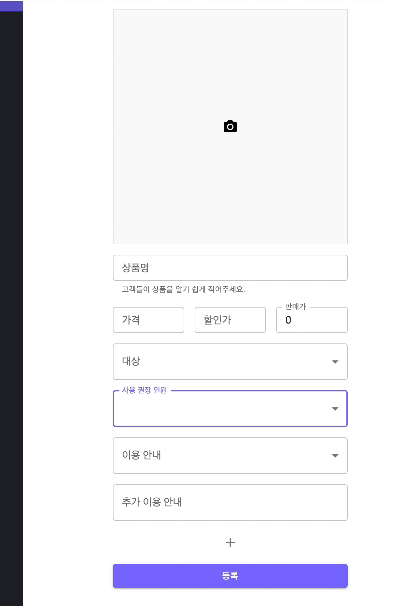The image size is (394, 606).
Task: Click the 추가 이용 안내 text field
Action: click(230, 502)
